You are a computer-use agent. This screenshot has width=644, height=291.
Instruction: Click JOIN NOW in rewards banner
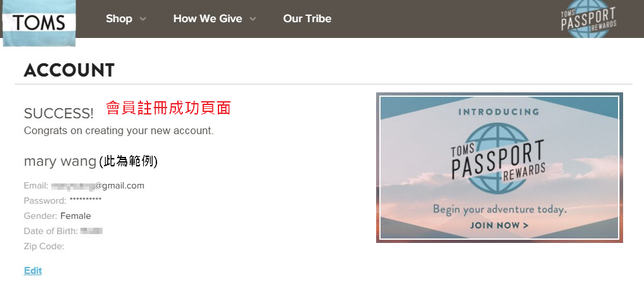[499, 225]
